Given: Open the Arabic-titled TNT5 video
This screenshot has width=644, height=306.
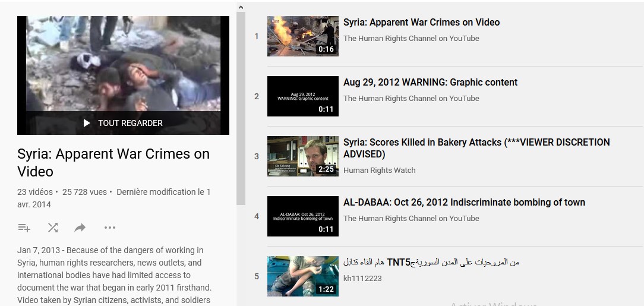Looking at the screenshot, I should tap(431, 262).
